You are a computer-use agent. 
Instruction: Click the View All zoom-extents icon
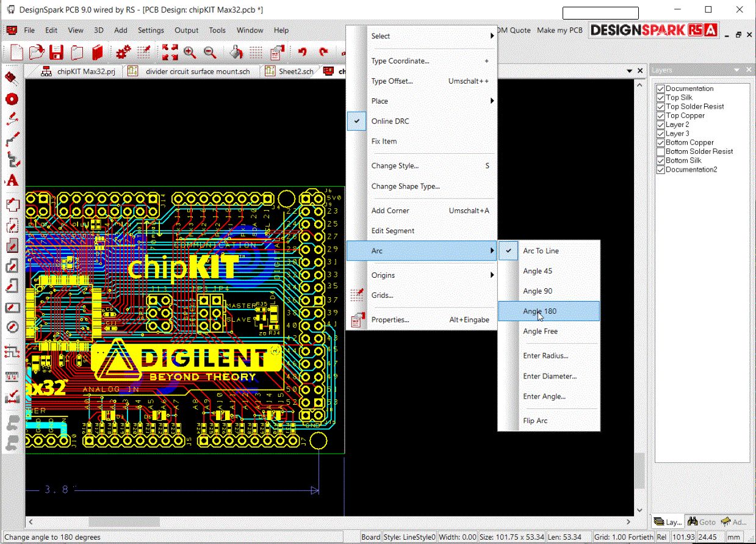tap(170, 52)
